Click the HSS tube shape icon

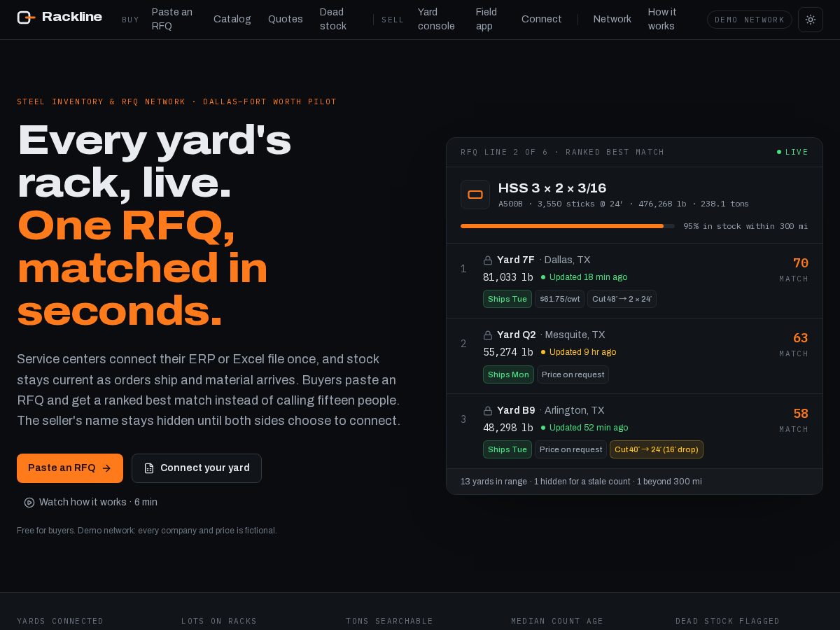475,195
